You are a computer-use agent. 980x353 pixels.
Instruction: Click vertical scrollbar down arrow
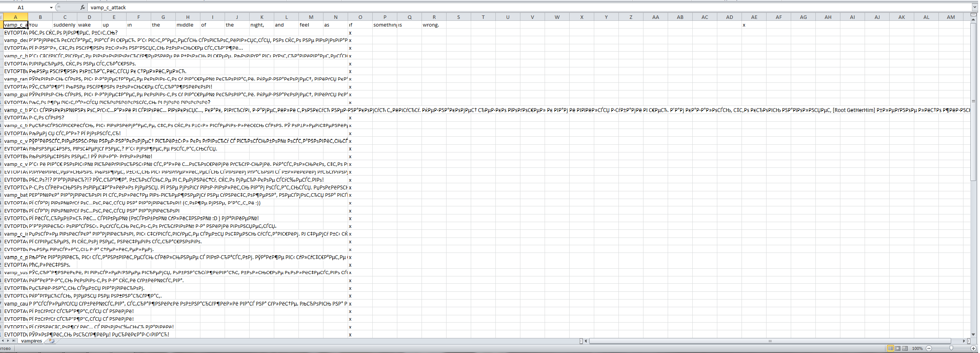pyautogui.click(x=973, y=335)
